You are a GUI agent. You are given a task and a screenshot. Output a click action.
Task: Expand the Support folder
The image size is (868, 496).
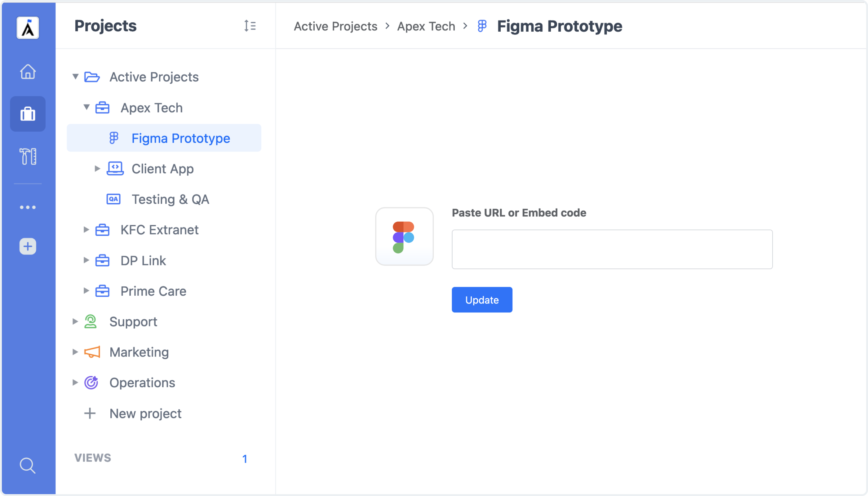[x=75, y=321]
